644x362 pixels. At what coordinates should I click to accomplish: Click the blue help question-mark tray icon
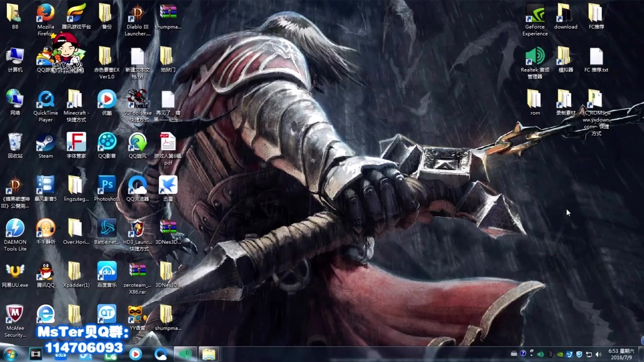coord(523,354)
